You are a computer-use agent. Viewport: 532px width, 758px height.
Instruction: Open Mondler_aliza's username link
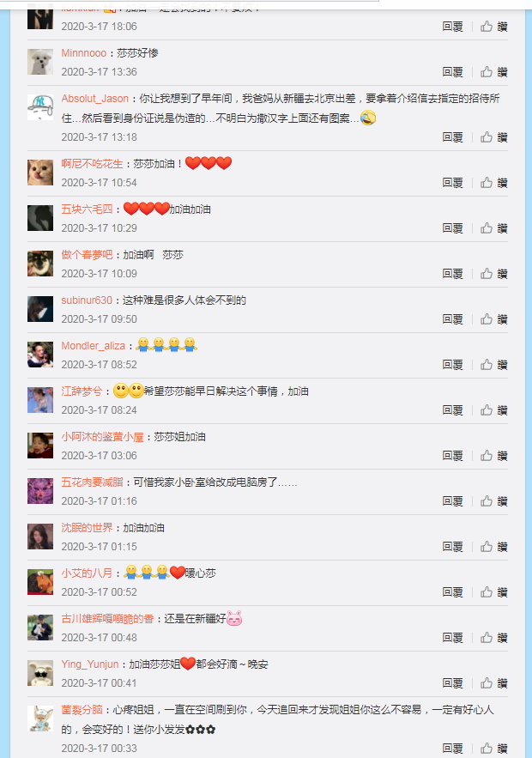click(x=94, y=346)
